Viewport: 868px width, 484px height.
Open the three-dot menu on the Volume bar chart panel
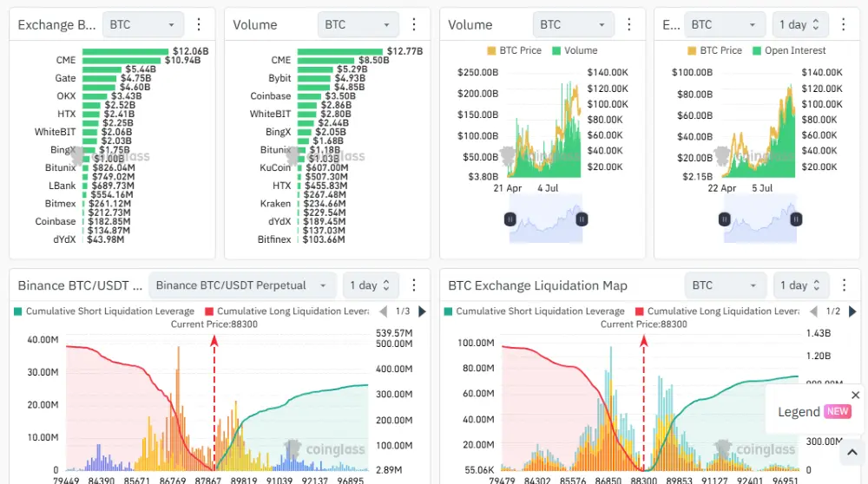click(413, 24)
